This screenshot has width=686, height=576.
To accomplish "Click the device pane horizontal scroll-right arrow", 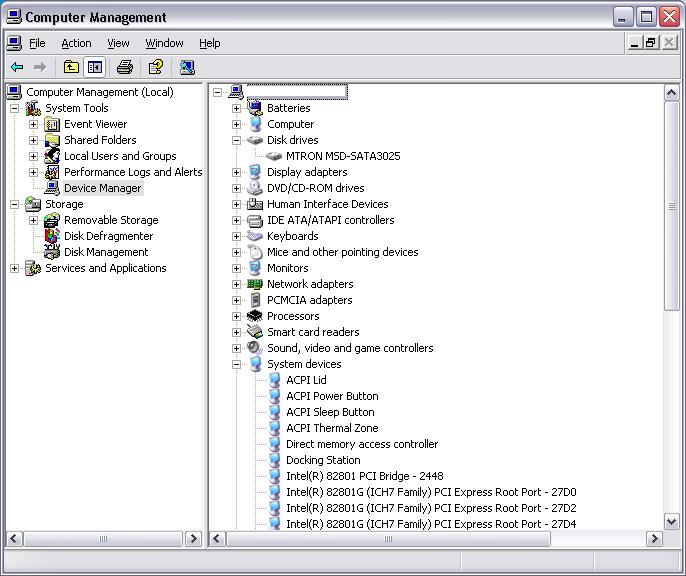I will tap(654, 539).
